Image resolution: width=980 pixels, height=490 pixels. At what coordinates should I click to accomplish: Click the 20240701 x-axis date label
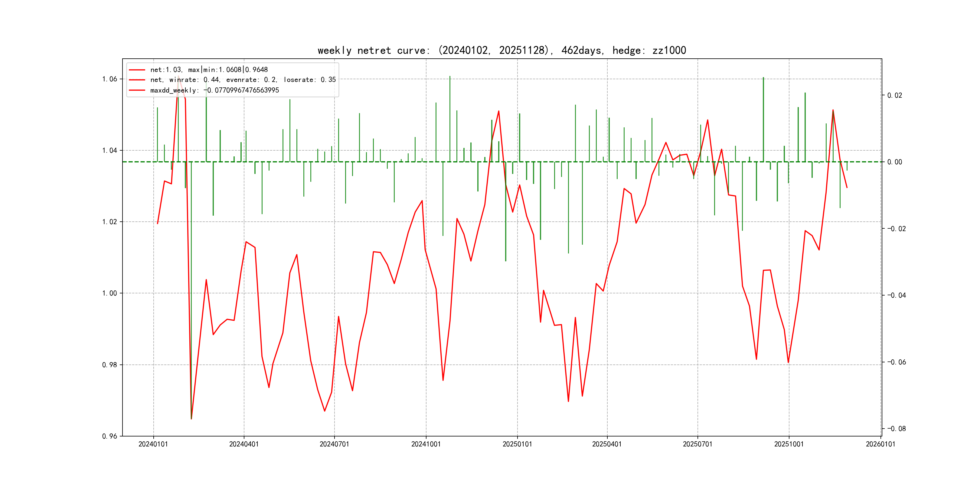tap(335, 444)
